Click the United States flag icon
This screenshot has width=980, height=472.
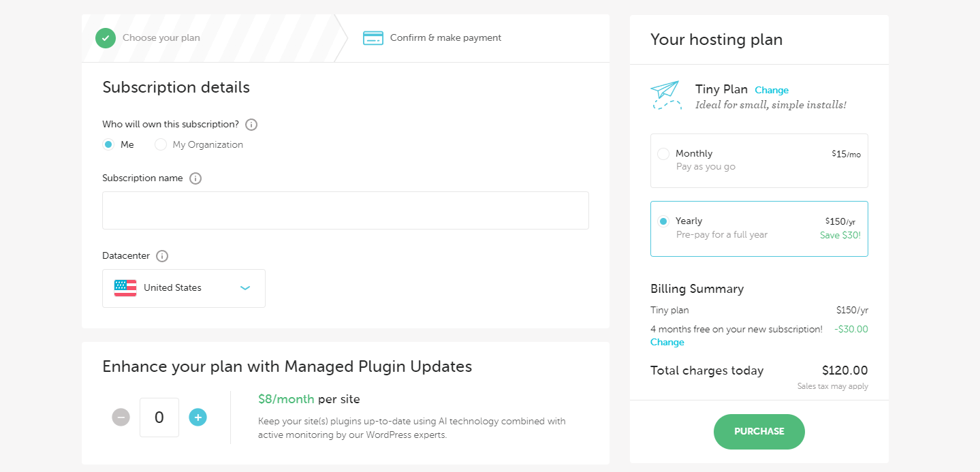[125, 288]
